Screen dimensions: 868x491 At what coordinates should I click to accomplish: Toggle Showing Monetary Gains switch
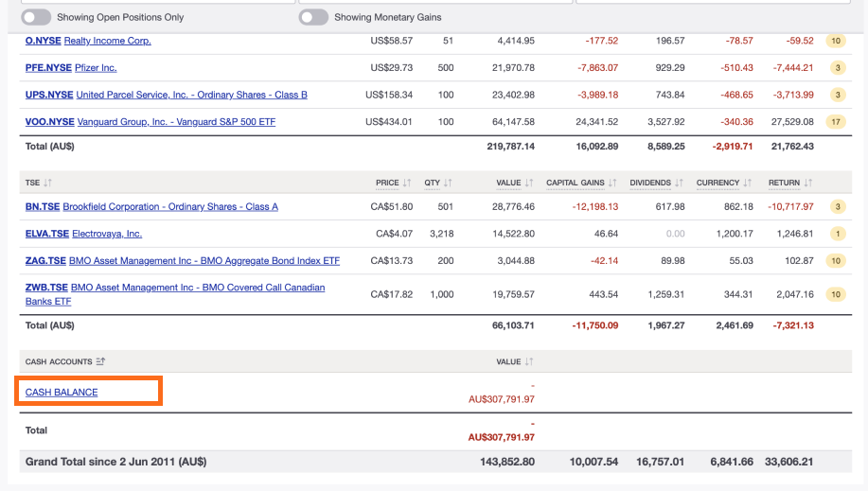point(313,17)
